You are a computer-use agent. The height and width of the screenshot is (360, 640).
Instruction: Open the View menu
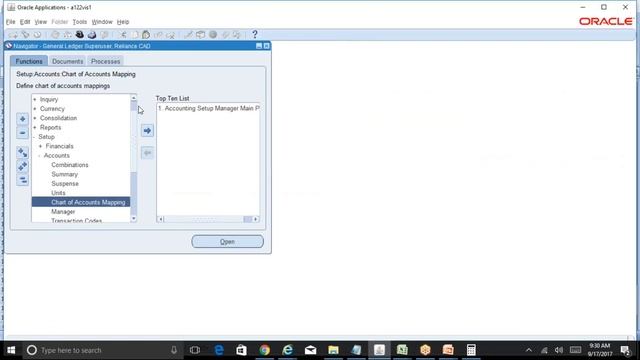click(x=40, y=22)
